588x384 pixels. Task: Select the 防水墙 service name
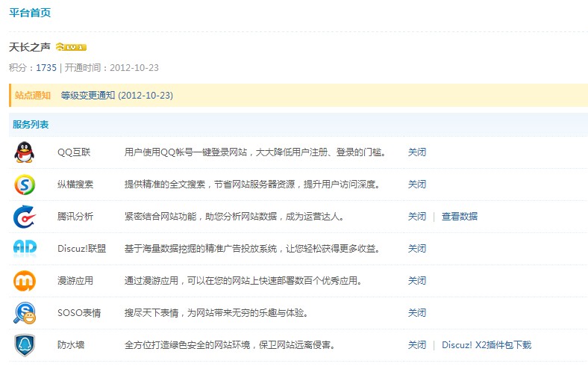click(70, 345)
